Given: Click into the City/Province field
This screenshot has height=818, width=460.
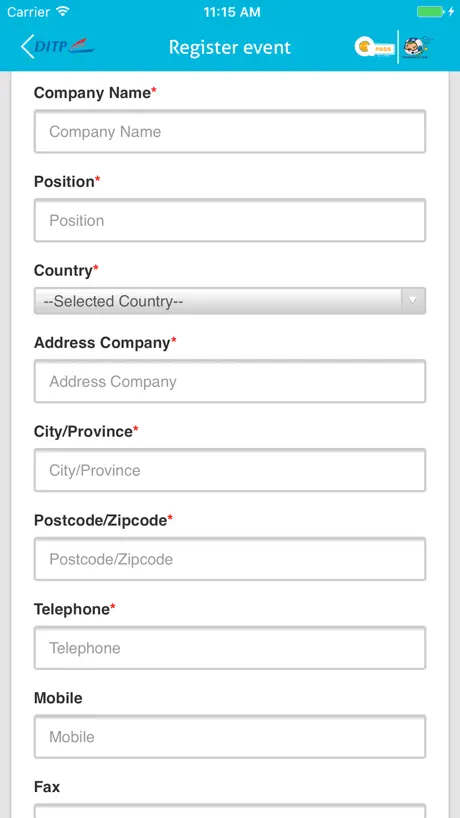Looking at the screenshot, I should (x=230, y=470).
